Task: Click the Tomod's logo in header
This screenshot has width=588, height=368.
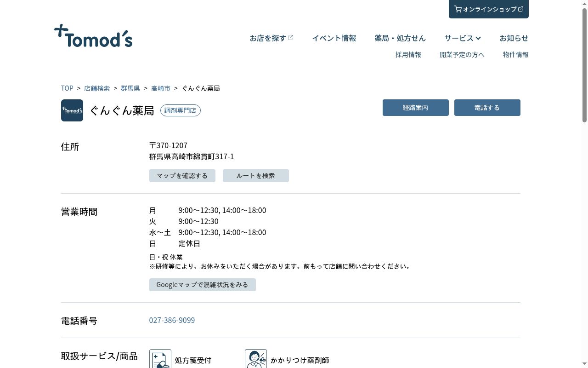Action: (93, 36)
